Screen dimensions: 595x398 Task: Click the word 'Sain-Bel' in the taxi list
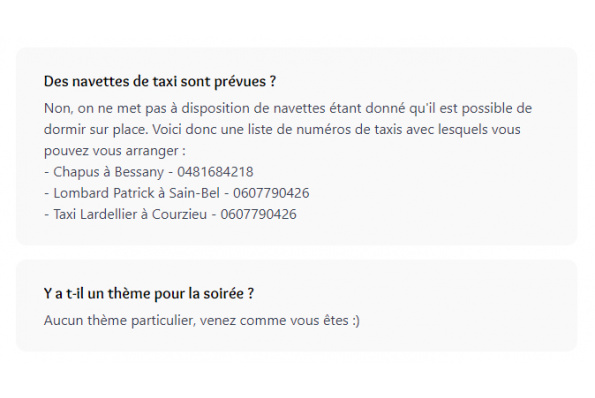(194, 193)
